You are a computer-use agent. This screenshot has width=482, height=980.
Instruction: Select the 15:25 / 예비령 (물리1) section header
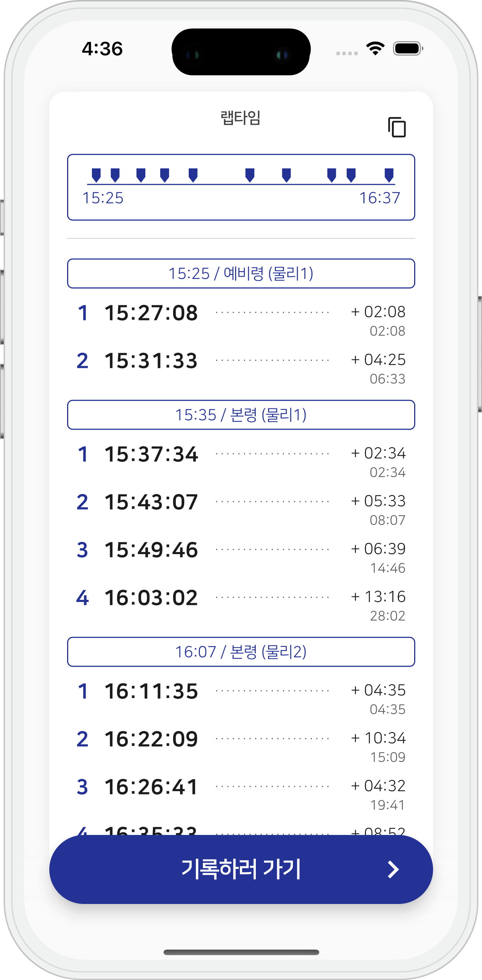(241, 273)
